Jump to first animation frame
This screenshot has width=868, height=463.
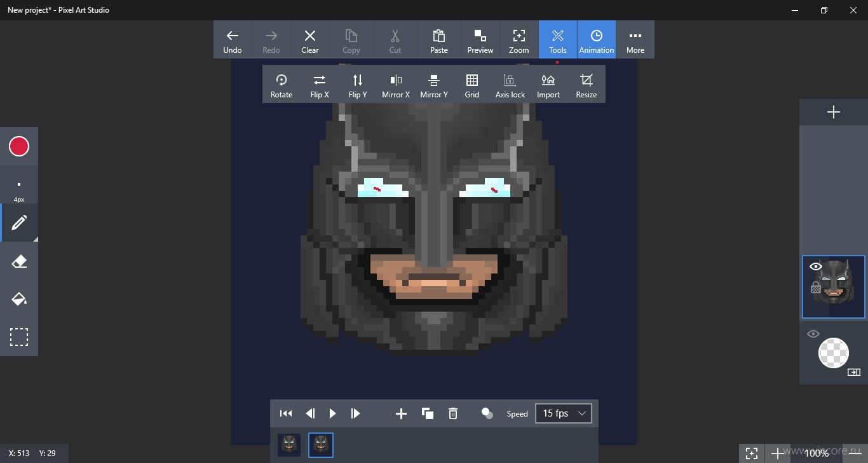[286, 413]
